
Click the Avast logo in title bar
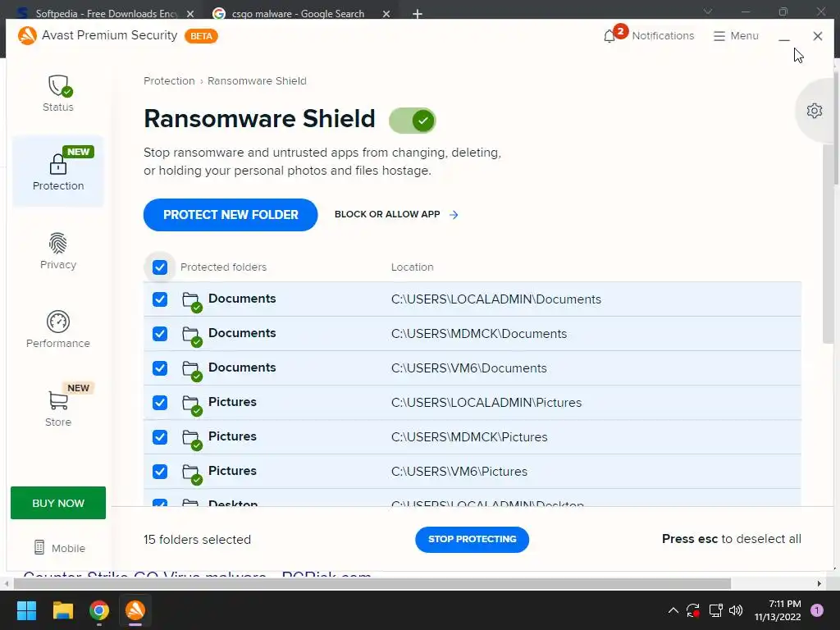tap(27, 35)
